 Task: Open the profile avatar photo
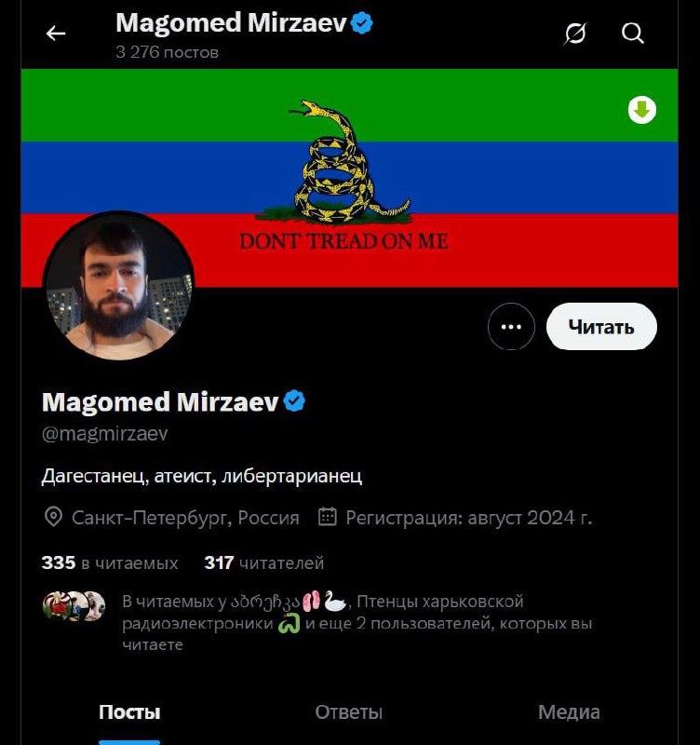[119, 286]
